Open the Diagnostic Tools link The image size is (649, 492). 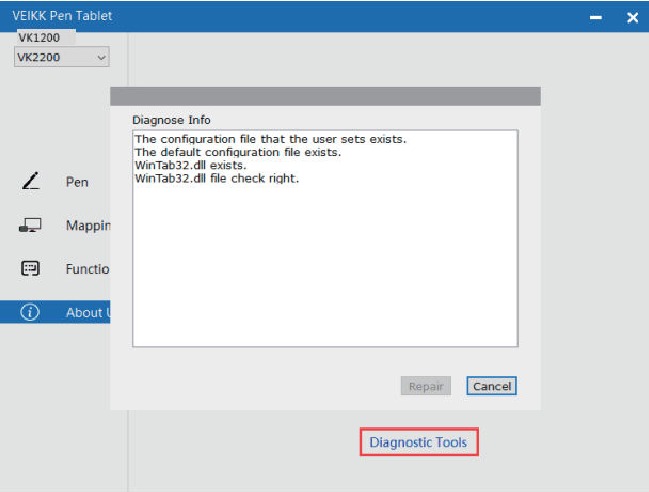[418, 442]
